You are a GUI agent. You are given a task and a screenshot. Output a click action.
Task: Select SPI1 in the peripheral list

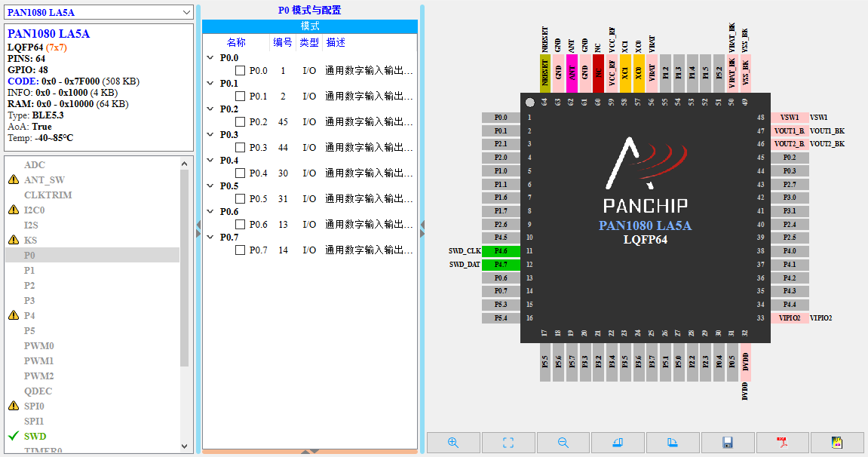tap(34, 421)
